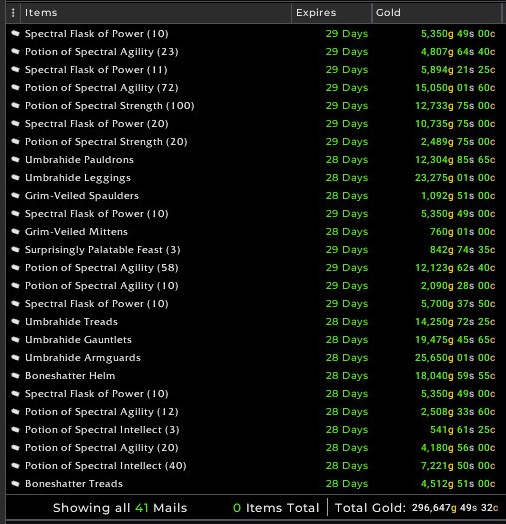Screen dimensions: 506x524
Task: Click the 15,050g 01s 60c gold value
Action: click(455, 88)
